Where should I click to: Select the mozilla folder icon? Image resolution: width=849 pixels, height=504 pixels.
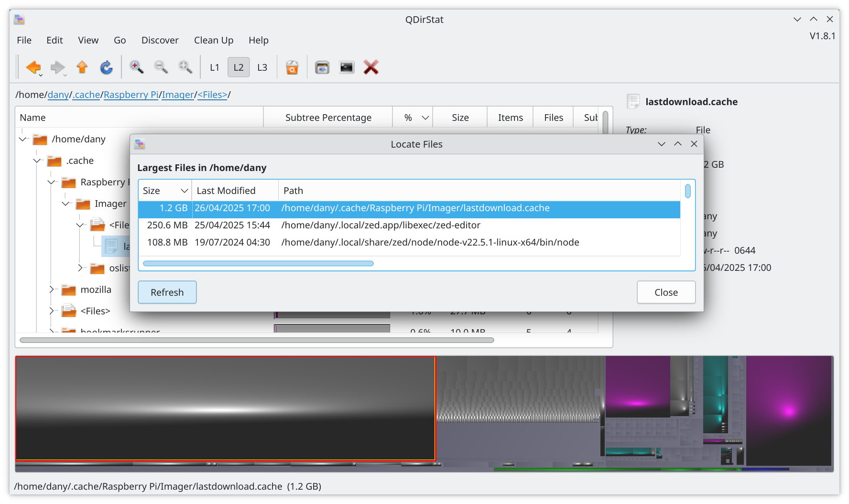[68, 290]
